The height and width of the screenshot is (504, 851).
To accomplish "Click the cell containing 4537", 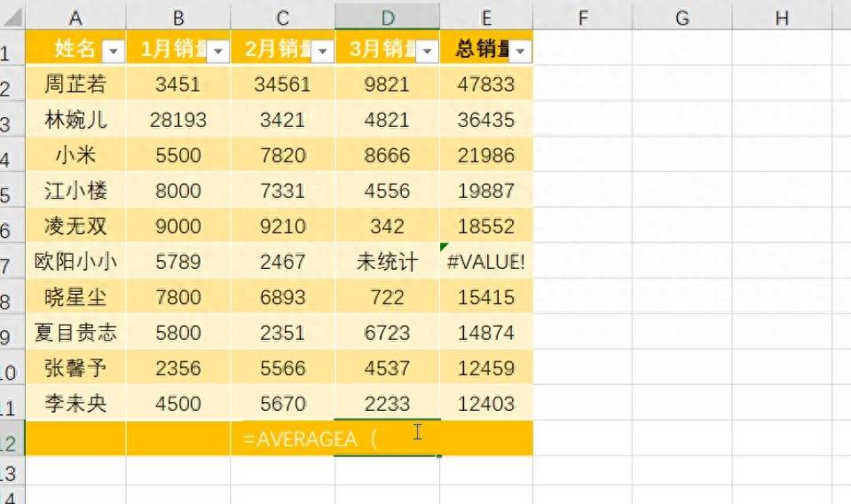I will [387, 368].
